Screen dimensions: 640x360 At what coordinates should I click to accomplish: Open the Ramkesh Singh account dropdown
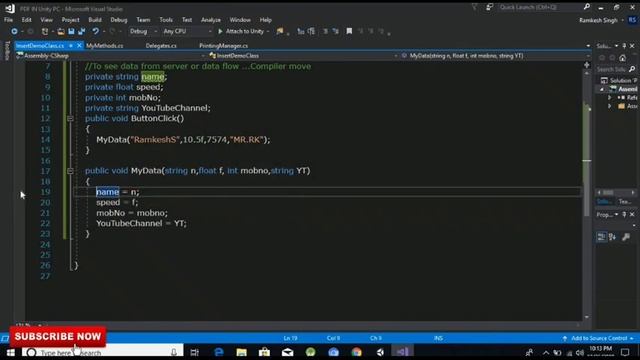tap(601, 20)
